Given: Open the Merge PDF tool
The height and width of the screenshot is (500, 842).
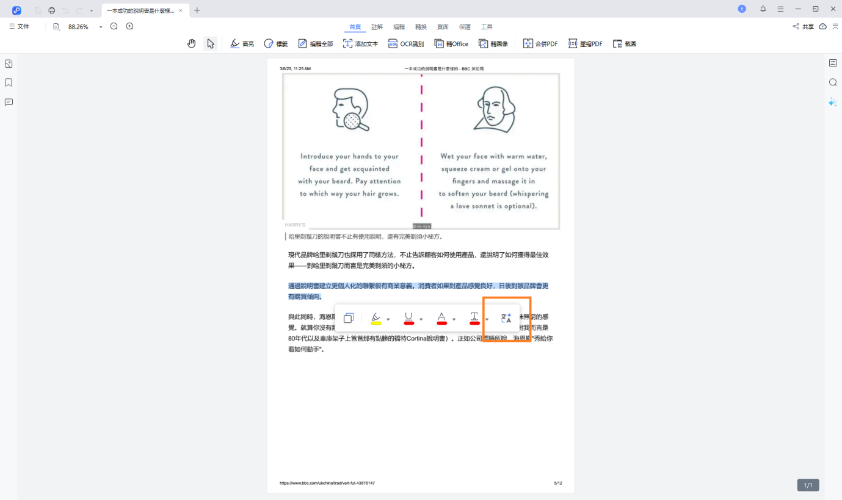Looking at the screenshot, I should 540,44.
